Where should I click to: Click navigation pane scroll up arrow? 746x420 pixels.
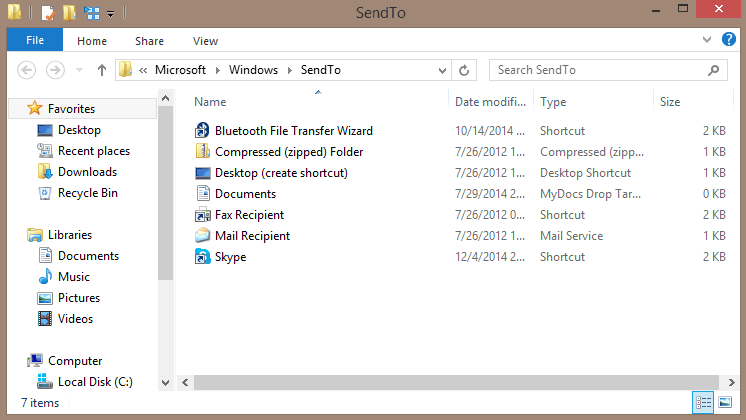click(x=166, y=98)
